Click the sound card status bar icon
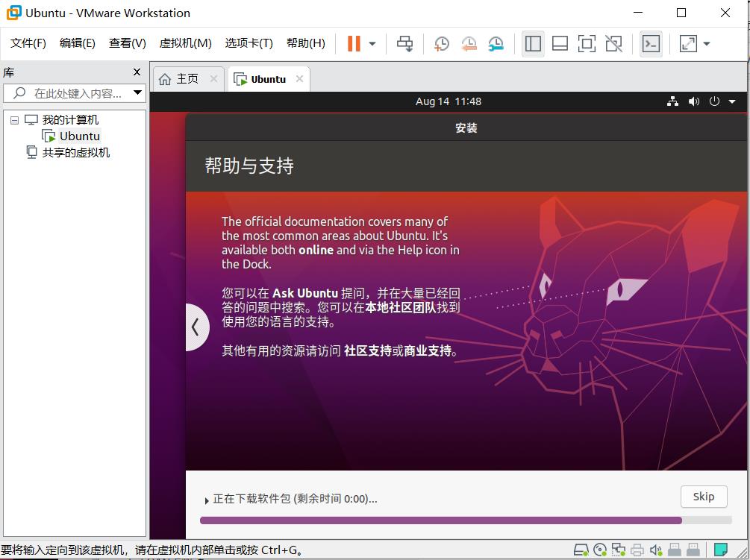The width and height of the screenshot is (750, 560). coord(656,550)
